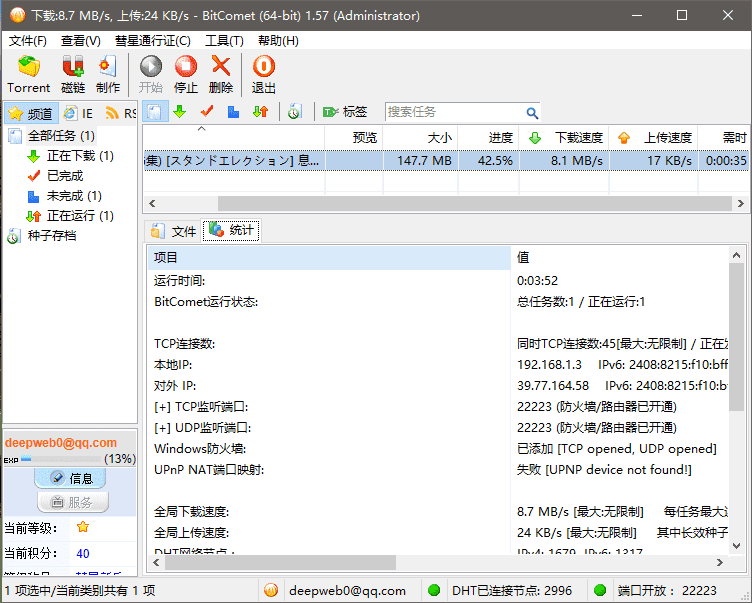The height and width of the screenshot is (603, 752).
Task: Click the 当前积分 value 40
Action: pos(83,554)
